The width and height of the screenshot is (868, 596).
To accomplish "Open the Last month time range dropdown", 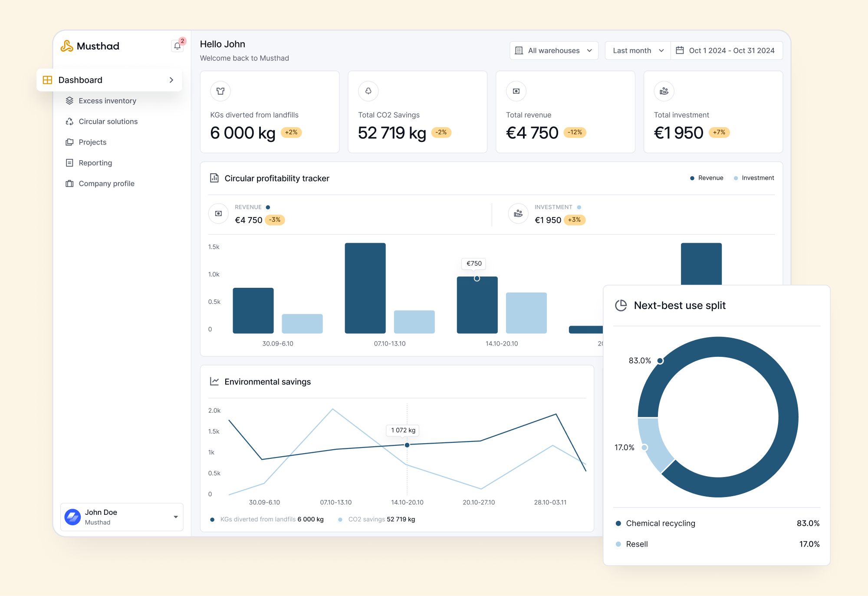I will click(x=636, y=50).
